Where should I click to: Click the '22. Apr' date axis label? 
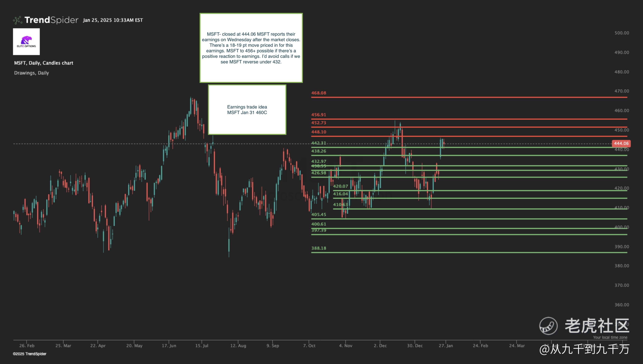(98, 346)
